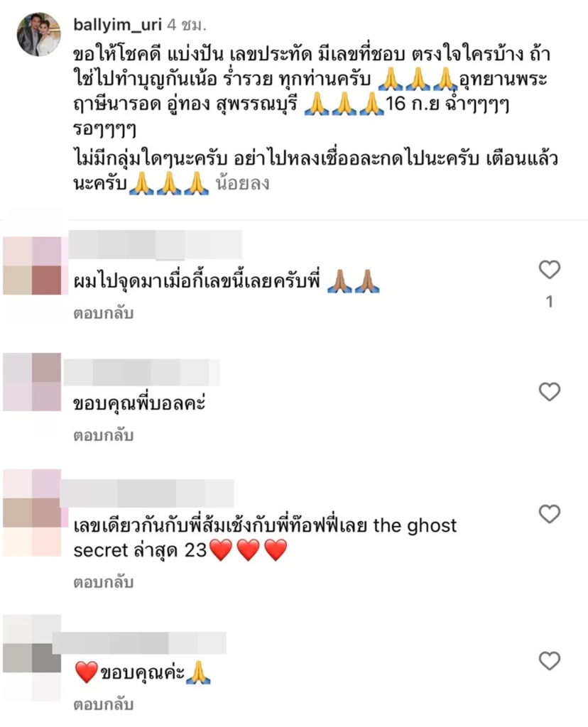Reply to the ghost secret comment
This screenshot has height=727, width=588.
click(x=104, y=582)
